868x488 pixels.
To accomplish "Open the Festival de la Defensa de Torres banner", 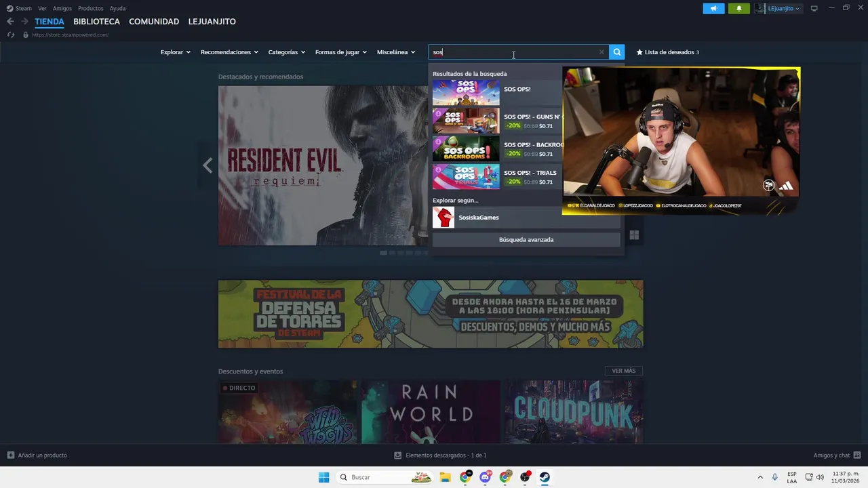I will (431, 314).
